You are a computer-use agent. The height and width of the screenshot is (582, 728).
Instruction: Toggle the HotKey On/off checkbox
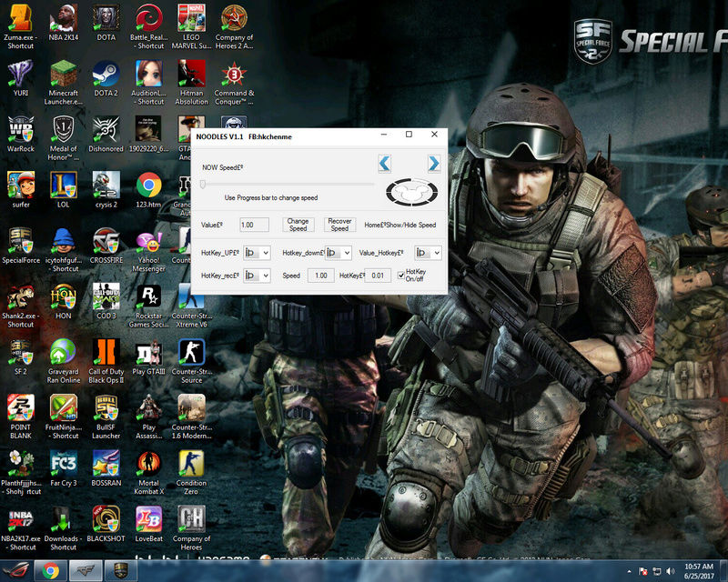click(401, 276)
